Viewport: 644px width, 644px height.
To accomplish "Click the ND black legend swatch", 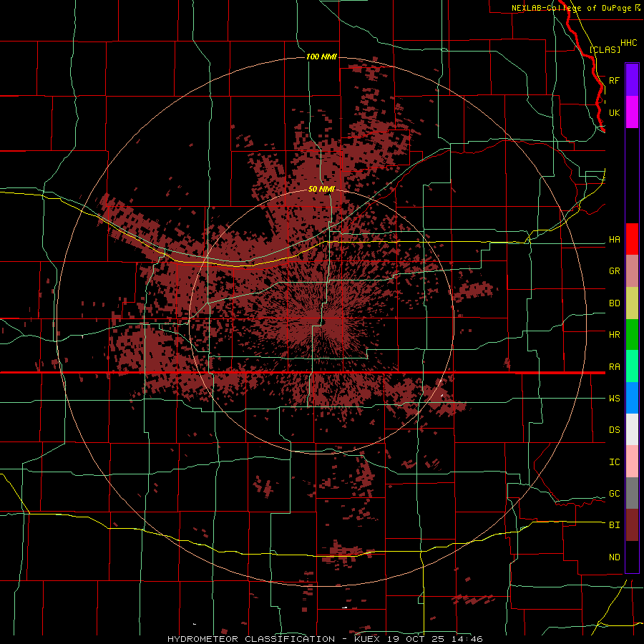I will 632,557.
